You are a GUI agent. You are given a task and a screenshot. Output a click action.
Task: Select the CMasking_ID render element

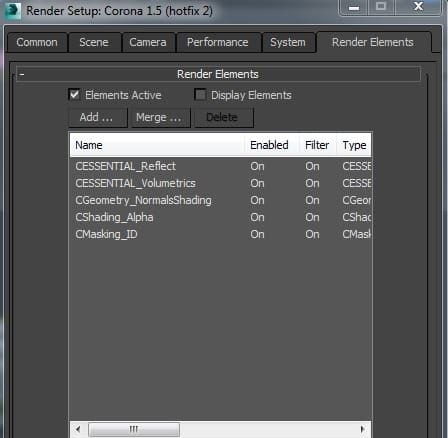(220, 234)
